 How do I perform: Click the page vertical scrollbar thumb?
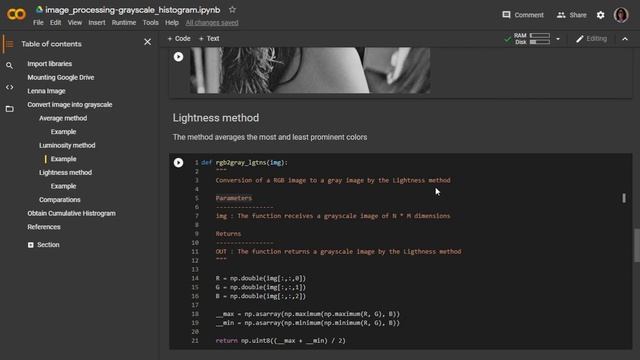point(637,245)
